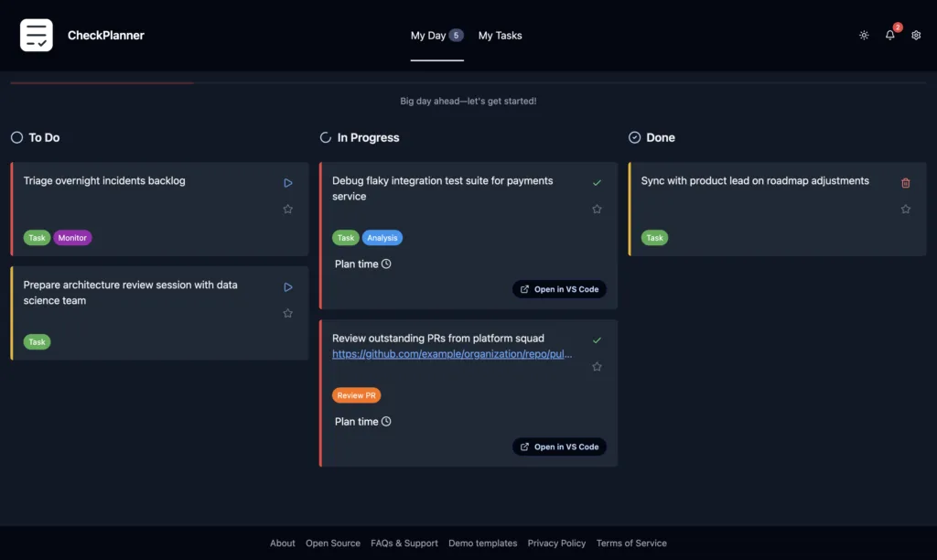Switch to the My Tasks tab
Viewport: 937px width, 560px height.
point(500,35)
